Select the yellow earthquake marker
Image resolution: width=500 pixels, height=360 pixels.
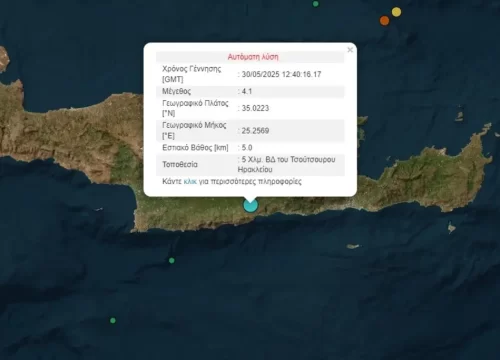tap(396, 12)
